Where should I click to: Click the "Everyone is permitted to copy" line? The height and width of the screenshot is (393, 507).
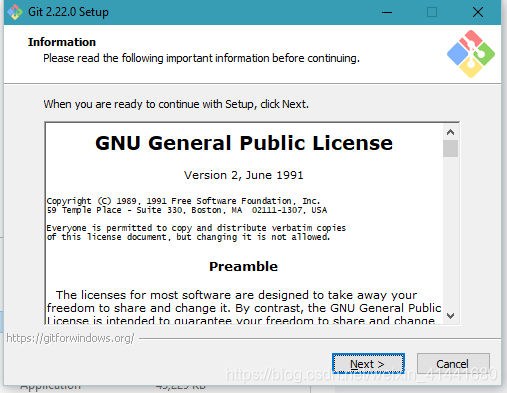[196, 228]
